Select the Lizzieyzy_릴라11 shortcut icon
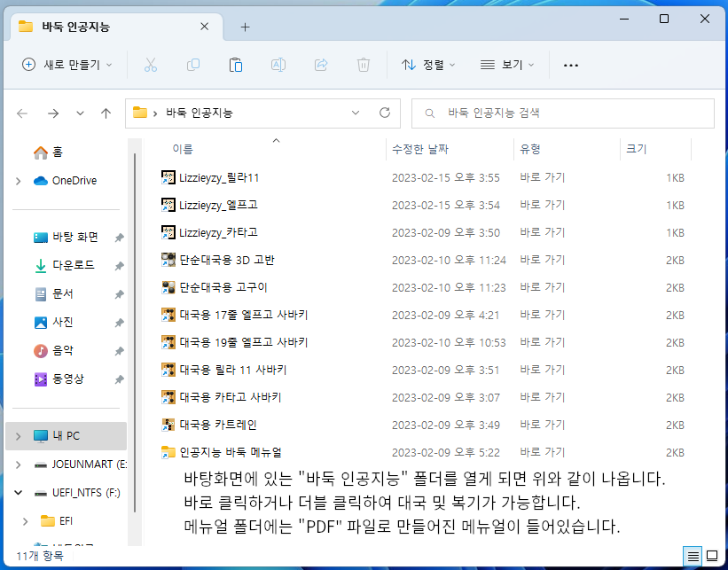The width and height of the screenshot is (728, 570). click(x=168, y=178)
